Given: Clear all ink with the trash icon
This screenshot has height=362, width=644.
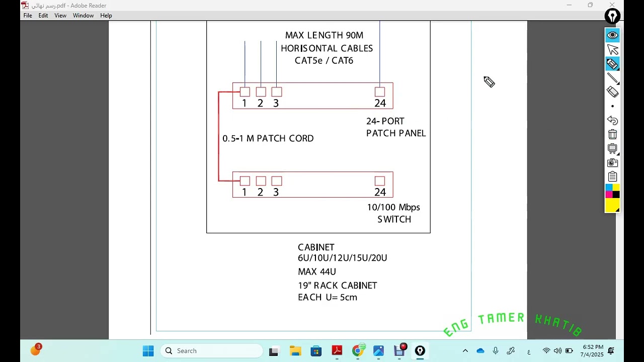Looking at the screenshot, I should pos(612,134).
